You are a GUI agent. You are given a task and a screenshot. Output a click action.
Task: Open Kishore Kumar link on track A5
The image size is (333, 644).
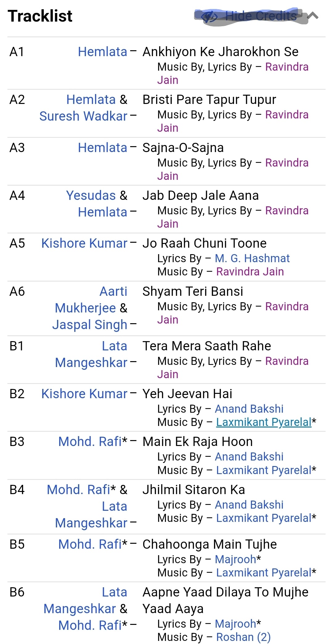(x=84, y=243)
